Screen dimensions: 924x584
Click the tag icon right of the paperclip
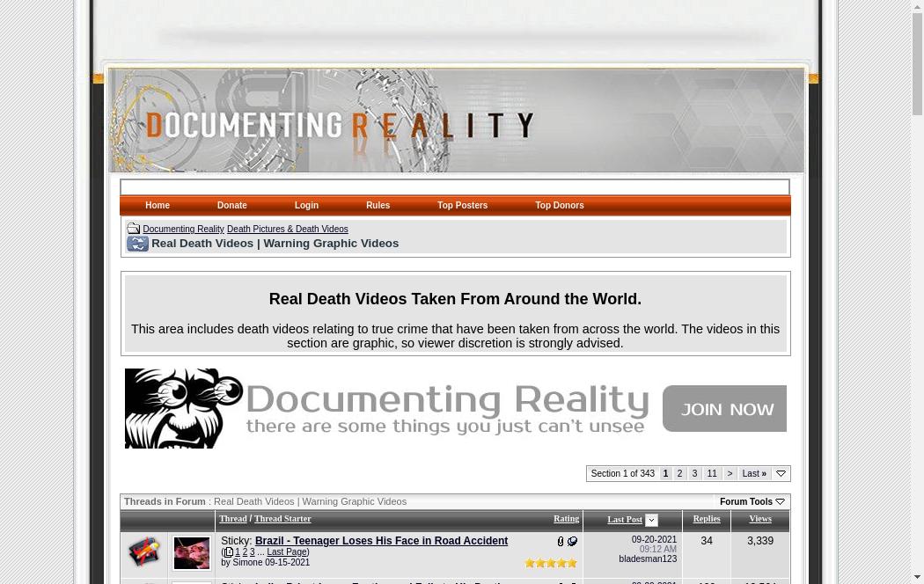coord(572,542)
